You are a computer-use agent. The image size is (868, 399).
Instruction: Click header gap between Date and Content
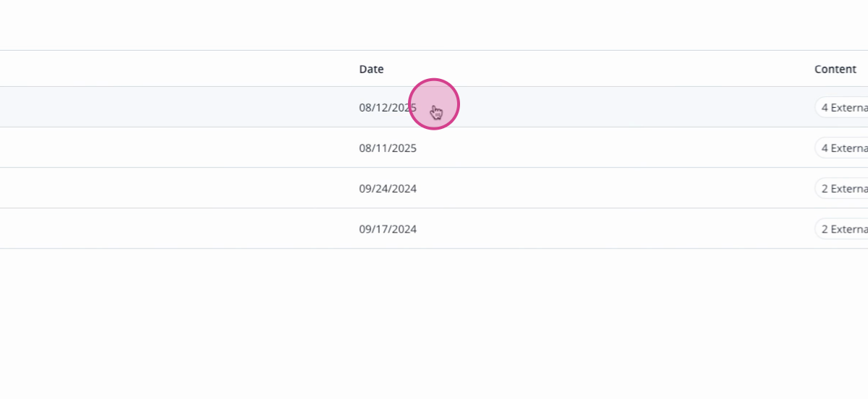pos(600,69)
